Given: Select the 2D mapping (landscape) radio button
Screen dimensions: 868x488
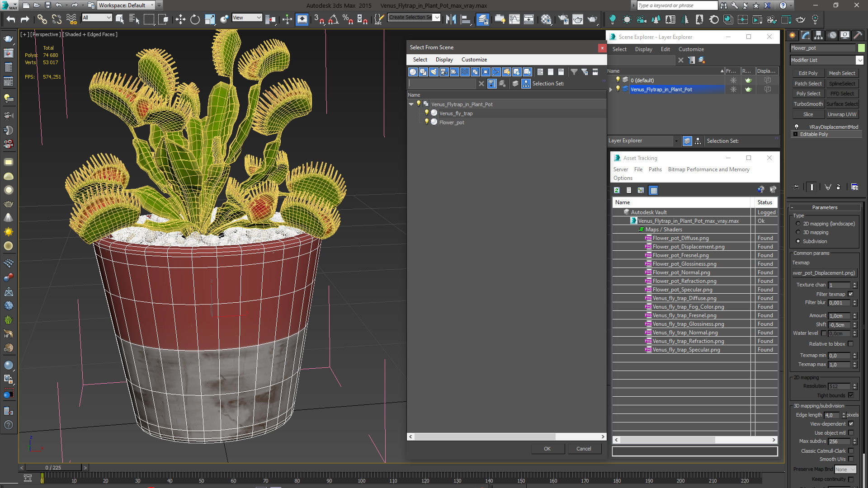Looking at the screenshot, I should click(798, 224).
